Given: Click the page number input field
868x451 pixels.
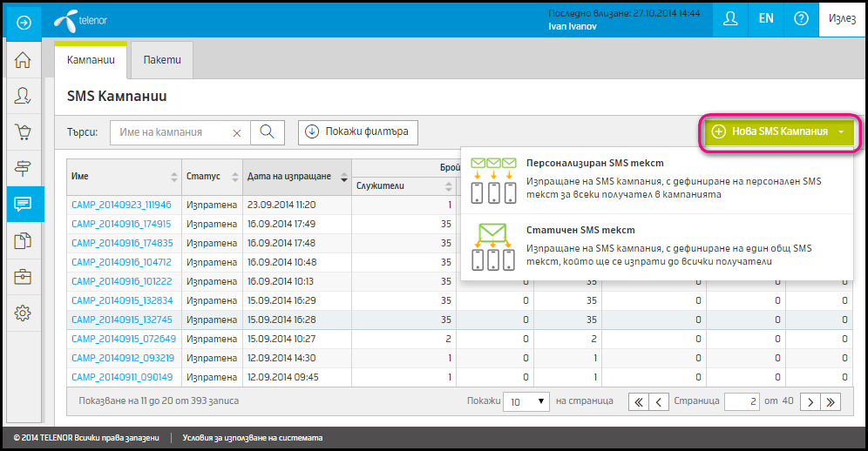Looking at the screenshot, I should click(742, 401).
